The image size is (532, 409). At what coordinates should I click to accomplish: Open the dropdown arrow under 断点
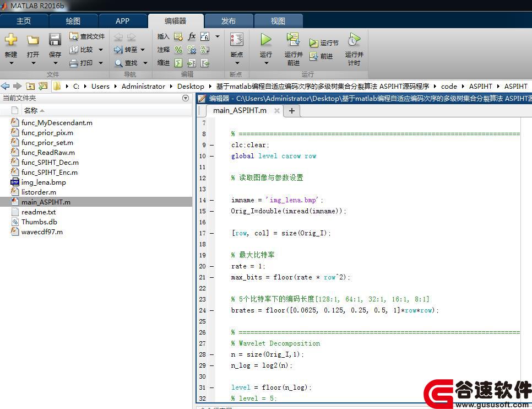[x=237, y=63]
